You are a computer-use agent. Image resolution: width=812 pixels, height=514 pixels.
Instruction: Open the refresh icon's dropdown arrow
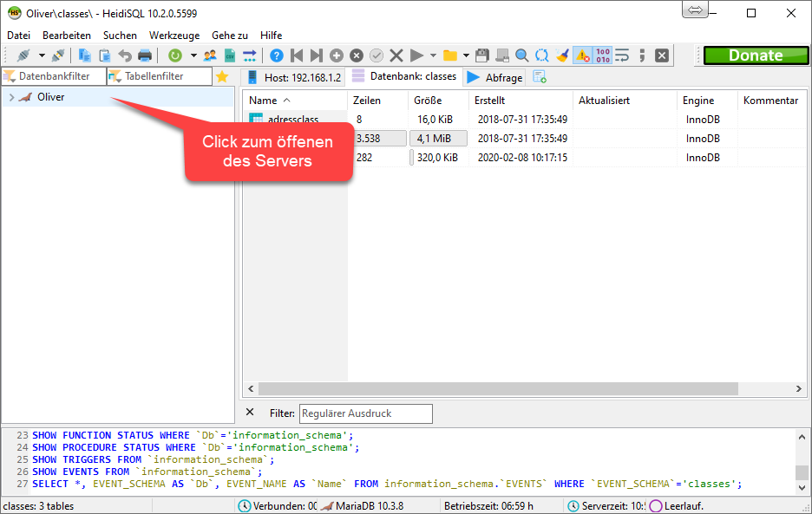click(193, 55)
